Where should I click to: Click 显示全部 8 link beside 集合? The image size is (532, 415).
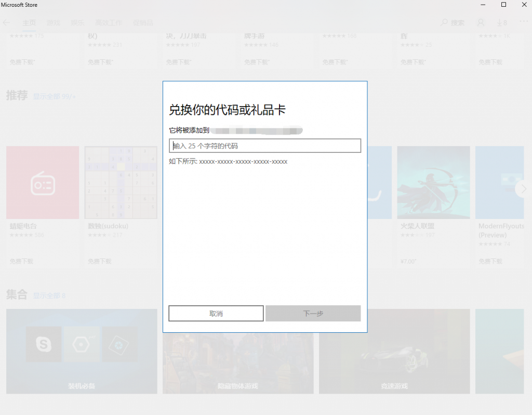point(49,296)
